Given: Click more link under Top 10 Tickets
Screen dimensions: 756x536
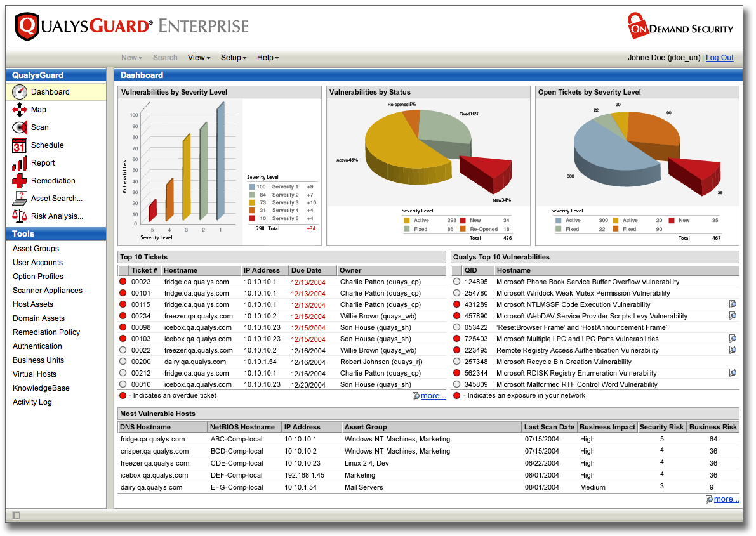Looking at the screenshot, I should point(433,396).
